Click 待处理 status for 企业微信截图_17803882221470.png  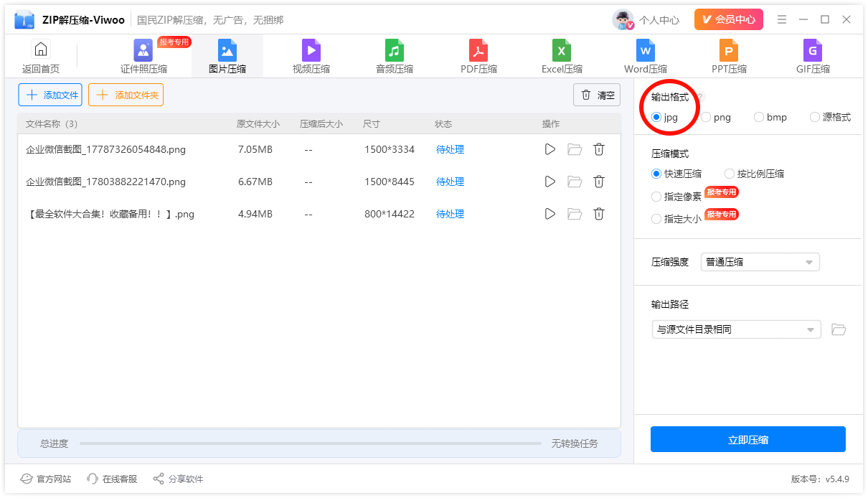click(x=450, y=182)
